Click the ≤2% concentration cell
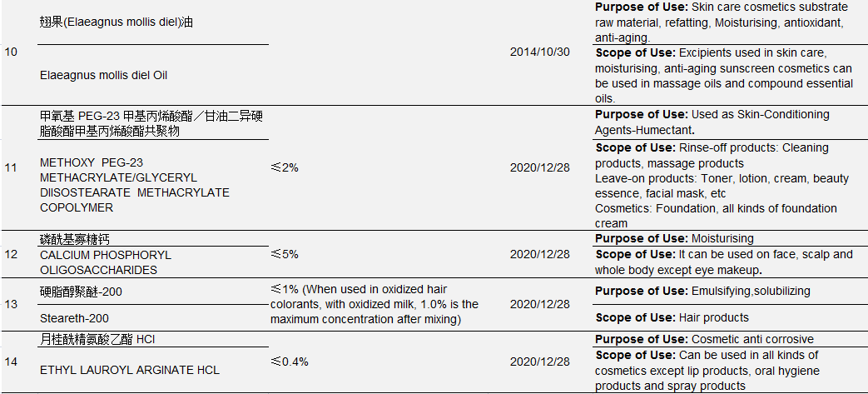868x394 pixels. (x=285, y=167)
